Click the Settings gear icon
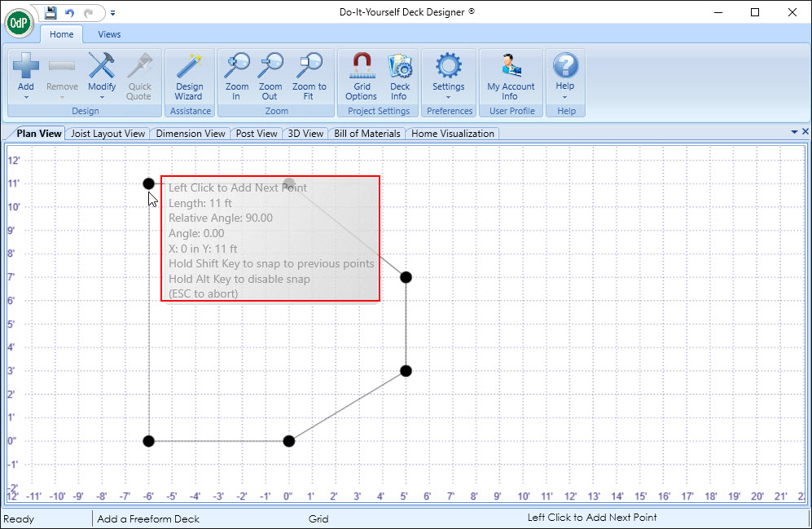The image size is (812, 529). point(449,65)
